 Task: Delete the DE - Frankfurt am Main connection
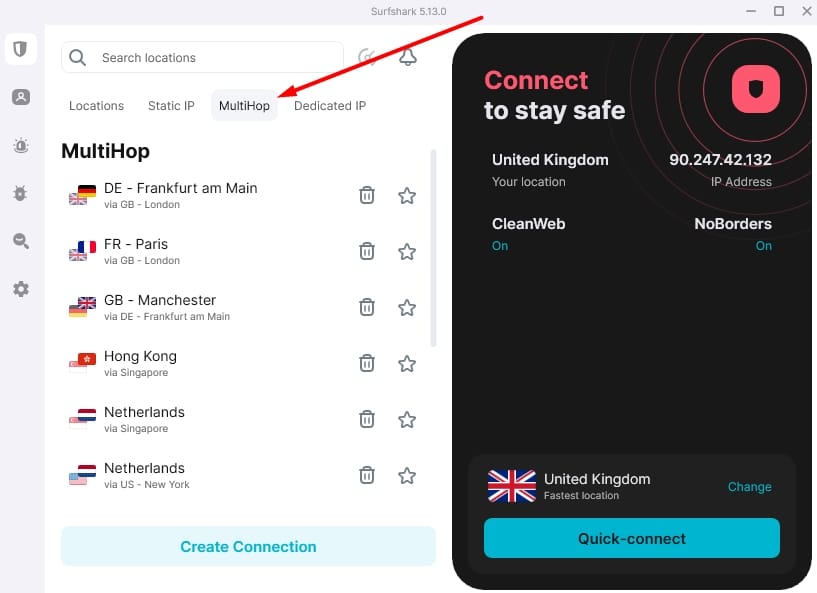(367, 196)
